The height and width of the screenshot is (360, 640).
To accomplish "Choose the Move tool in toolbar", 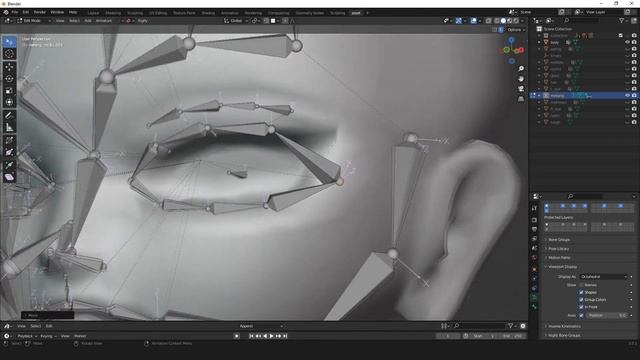I will click(9, 67).
